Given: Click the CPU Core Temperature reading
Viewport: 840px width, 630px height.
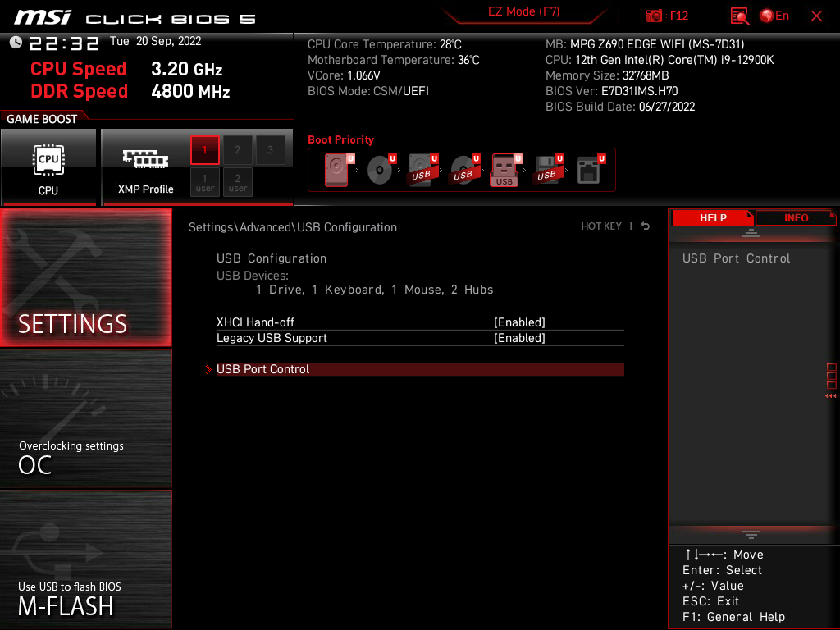Looking at the screenshot, I should coord(384,44).
